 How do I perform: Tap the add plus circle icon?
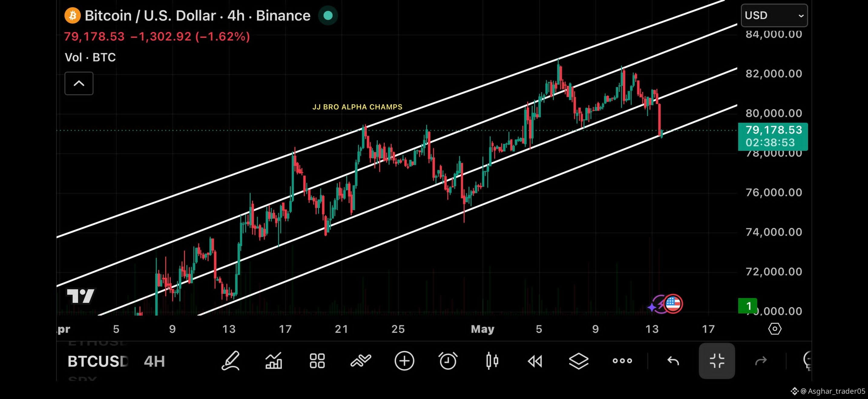coord(404,361)
